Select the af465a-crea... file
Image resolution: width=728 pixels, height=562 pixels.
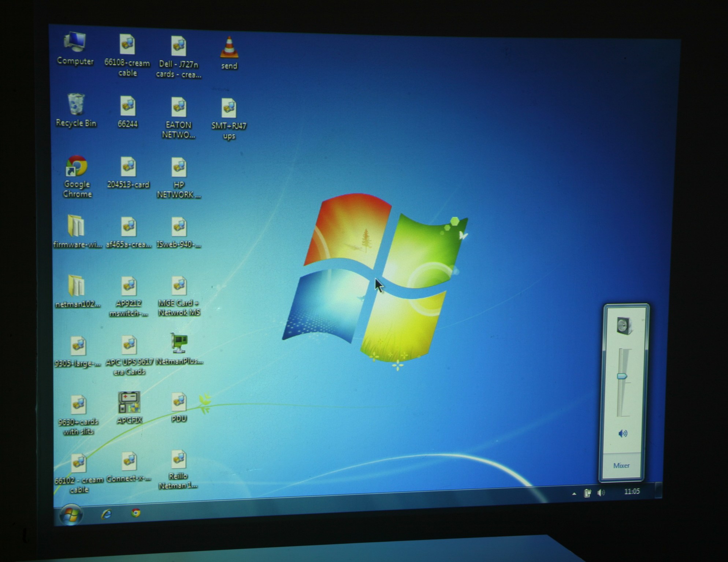pos(129,232)
